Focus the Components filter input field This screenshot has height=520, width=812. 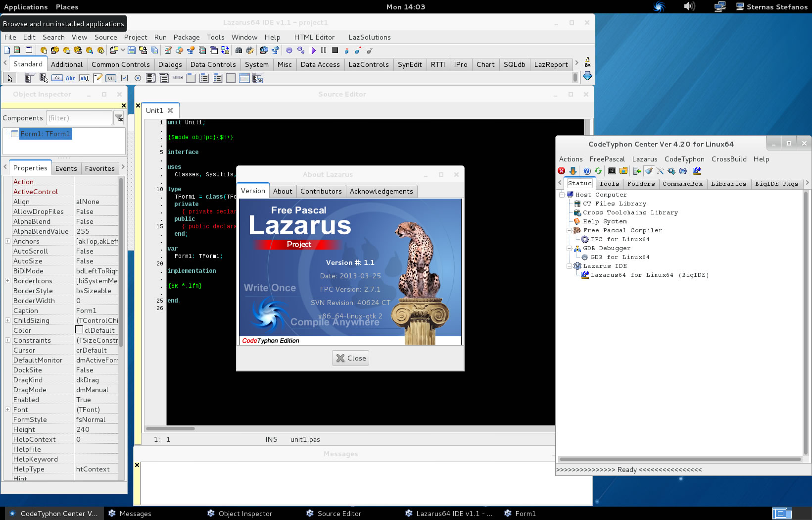(x=79, y=118)
